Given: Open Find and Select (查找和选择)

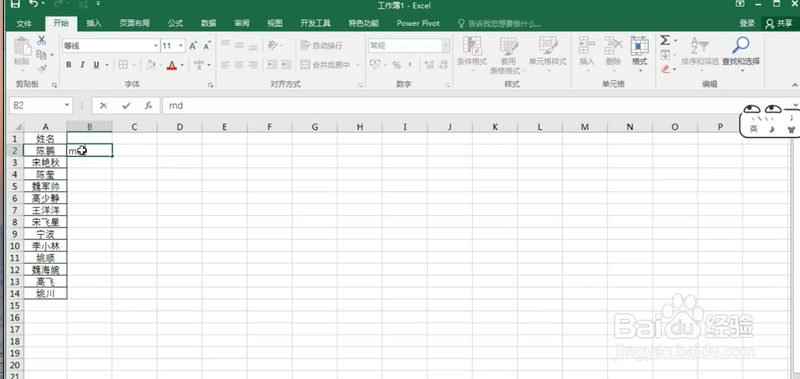Looking at the screenshot, I should coord(741,54).
